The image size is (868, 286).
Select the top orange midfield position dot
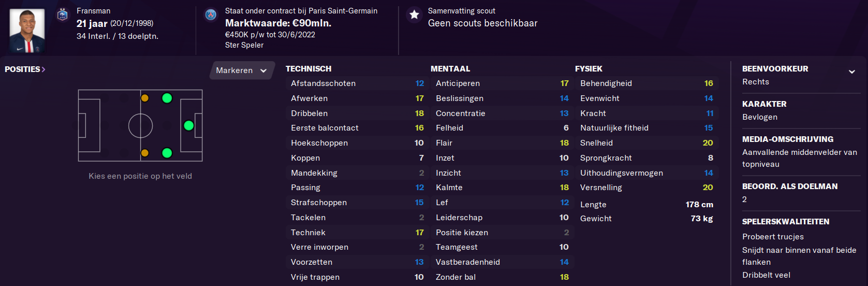tap(145, 98)
